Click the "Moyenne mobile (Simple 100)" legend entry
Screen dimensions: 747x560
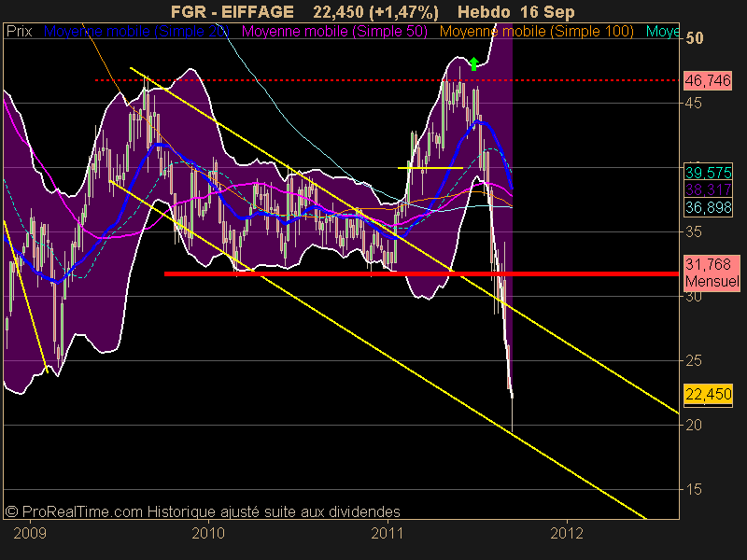[x=536, y=32]
